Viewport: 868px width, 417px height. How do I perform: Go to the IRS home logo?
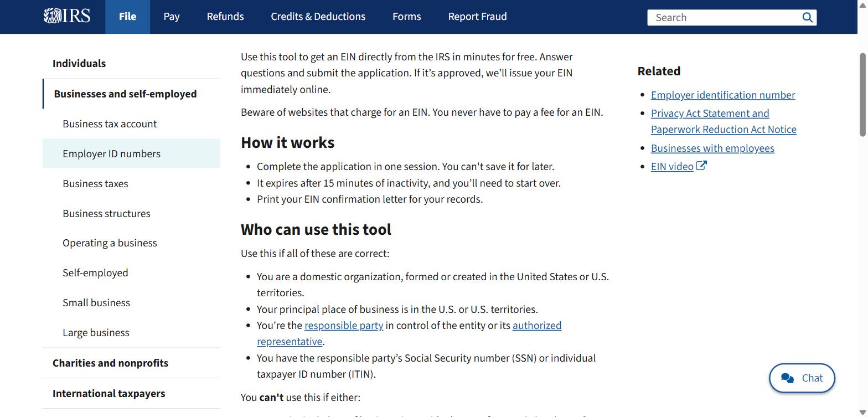[x=67, y=16]
